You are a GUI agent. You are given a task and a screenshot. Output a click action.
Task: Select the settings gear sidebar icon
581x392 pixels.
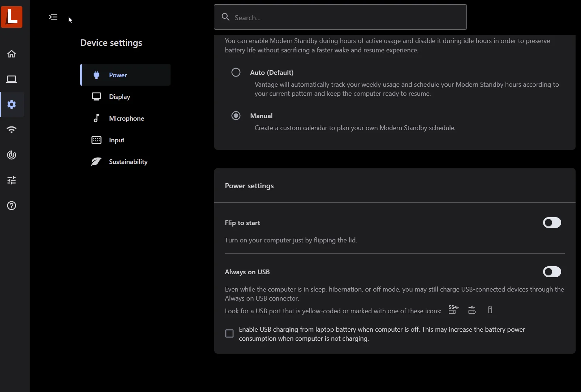click(12, 104)
